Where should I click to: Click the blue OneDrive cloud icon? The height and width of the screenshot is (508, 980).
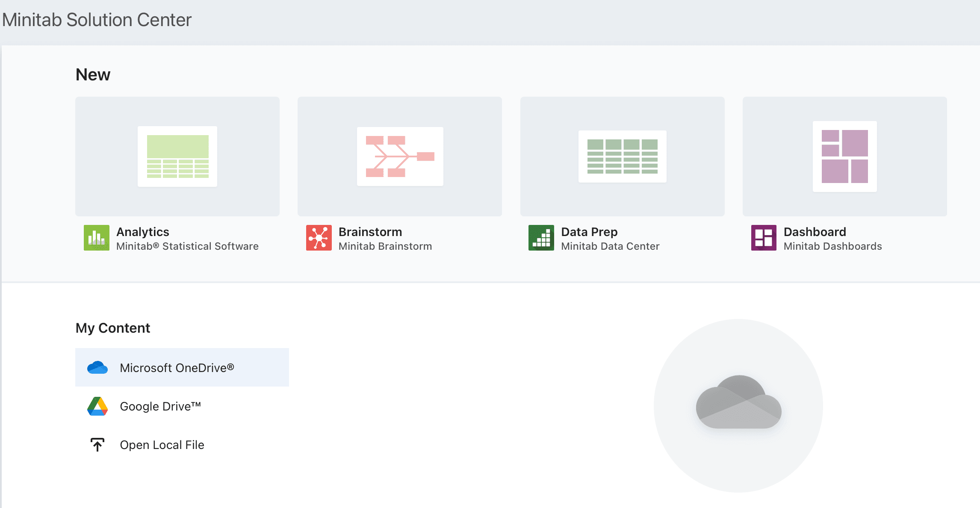click(x=97, y=368)
